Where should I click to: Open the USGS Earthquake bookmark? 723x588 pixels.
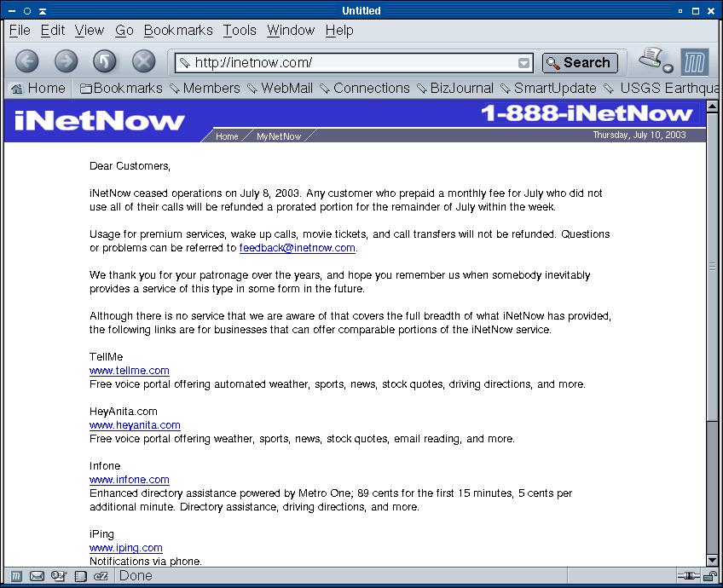662,88
